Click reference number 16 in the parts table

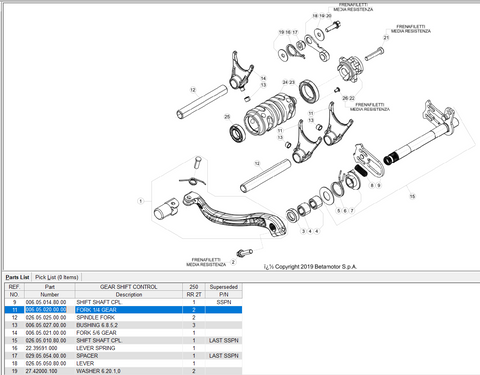[14, 348]
